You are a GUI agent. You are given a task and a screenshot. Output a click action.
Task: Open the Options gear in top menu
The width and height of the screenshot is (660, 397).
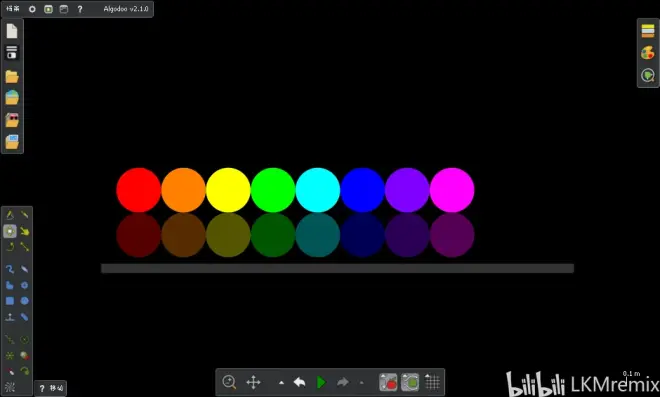(x=32, y=9)
